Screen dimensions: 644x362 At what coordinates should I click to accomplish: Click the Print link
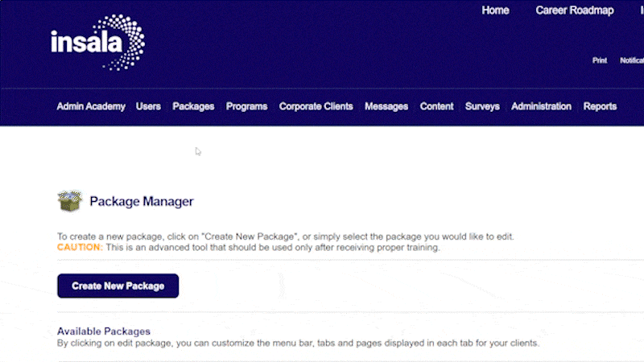[x=600, y=60]
